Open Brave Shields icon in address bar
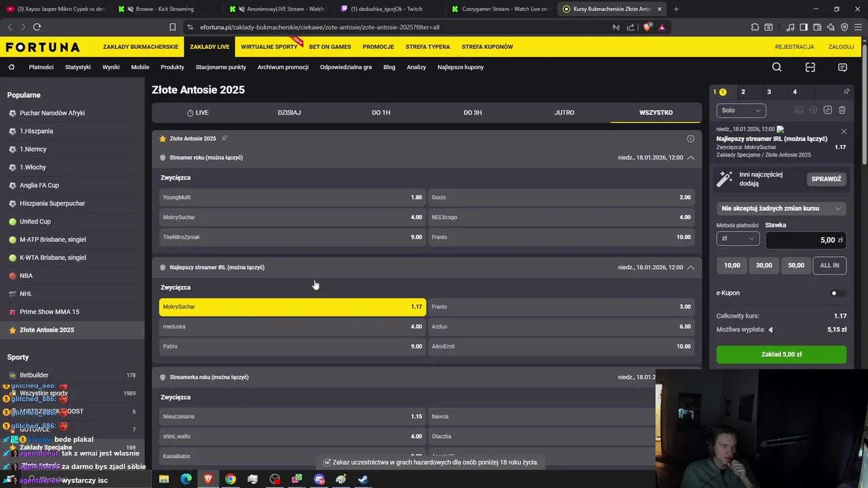 [x=647, y=27]
